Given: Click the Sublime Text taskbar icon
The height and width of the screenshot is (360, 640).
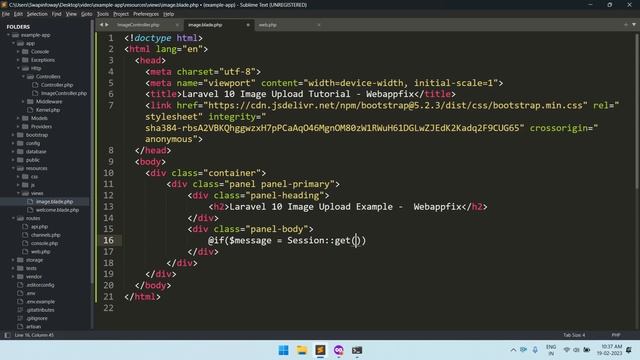Looking at the screenshot, I should 320,350.
